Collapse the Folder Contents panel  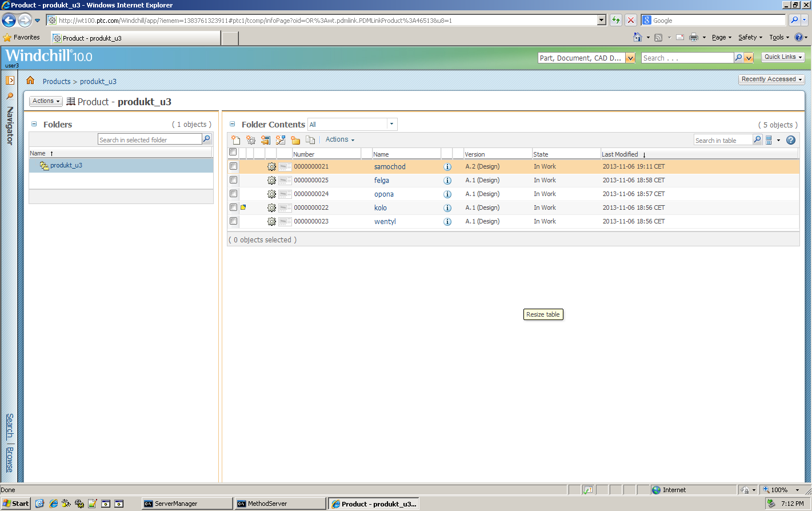(232, 124)
